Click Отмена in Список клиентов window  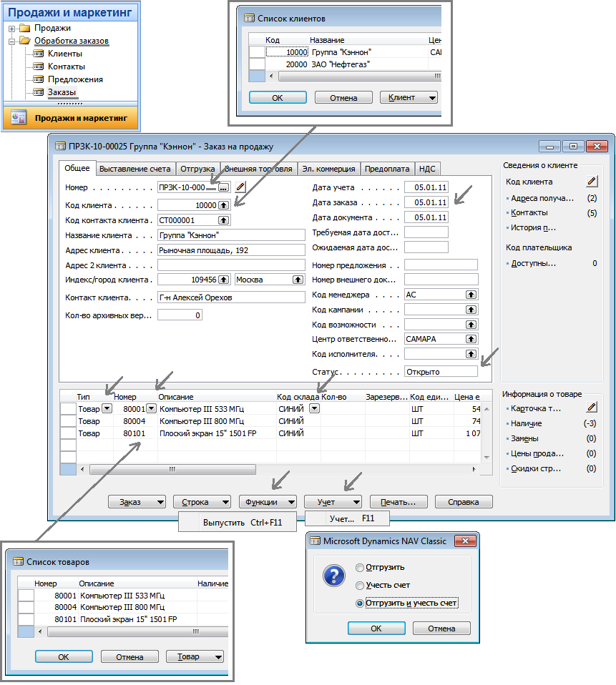[343, 97]
